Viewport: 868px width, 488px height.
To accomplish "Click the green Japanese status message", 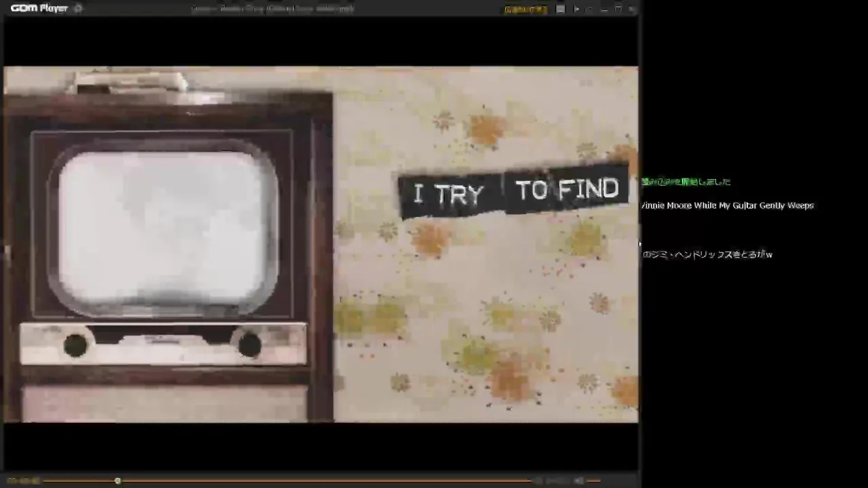I will (686, 182).
